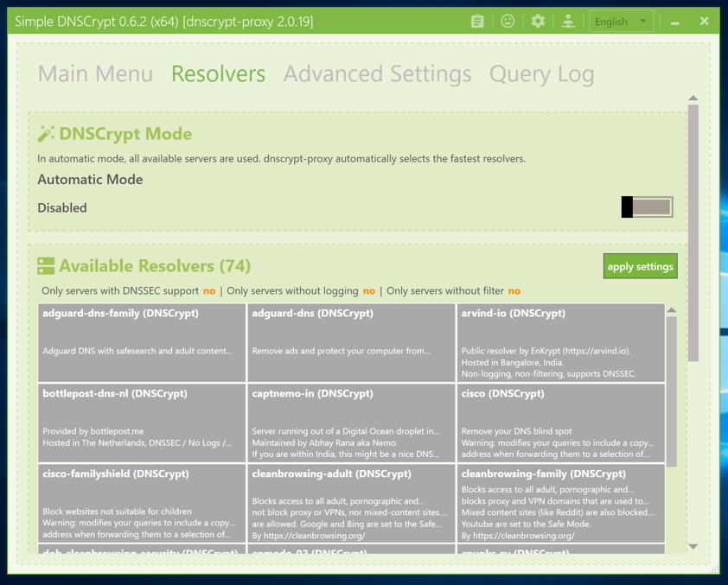Viewport: 728px width, 585px height.
Task: Choose the cleanbrowsing-adult resolver
Action: 351,503
